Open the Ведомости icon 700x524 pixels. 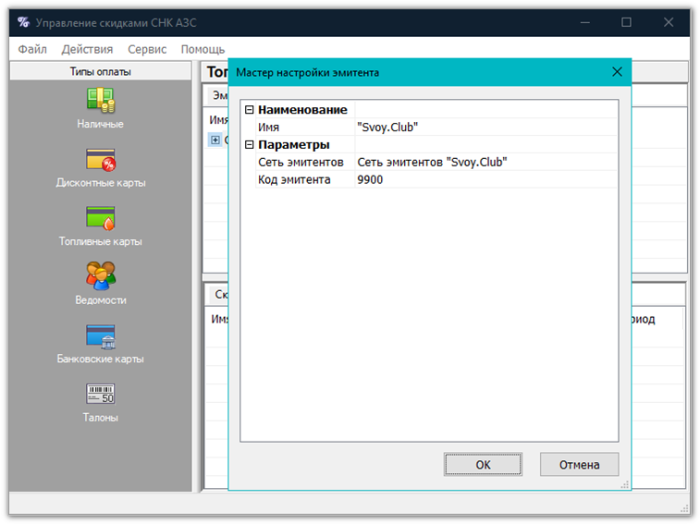[x=100, y=276]
